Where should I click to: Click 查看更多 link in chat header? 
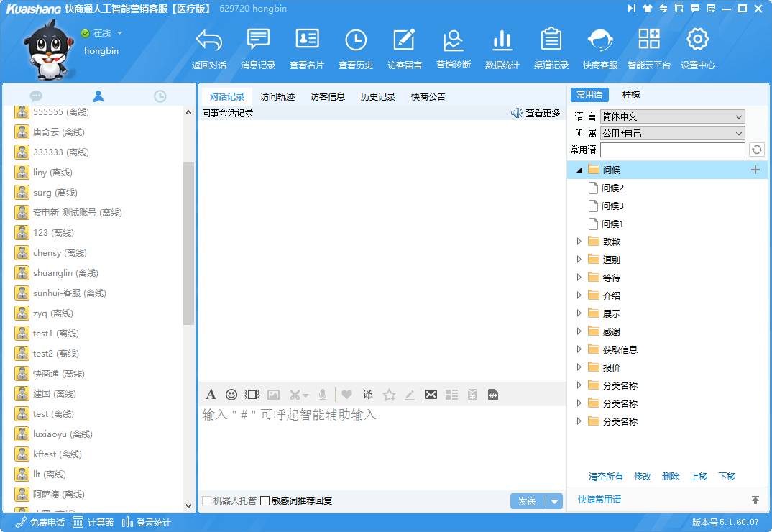(542, 113)
